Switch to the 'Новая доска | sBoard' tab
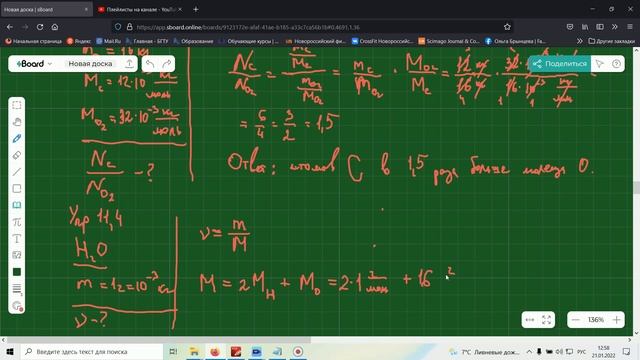This screenshot has height=360, width=640. pos(46,9)
